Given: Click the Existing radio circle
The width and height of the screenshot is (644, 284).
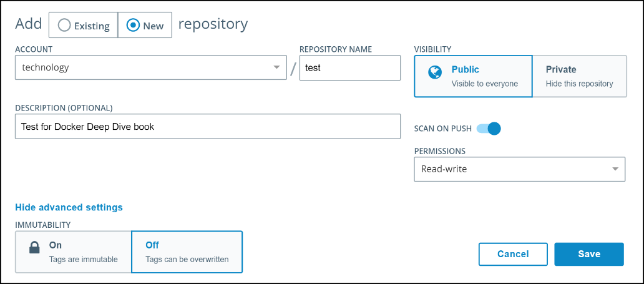Looking at the screenshot, I should tap(64, 26).
